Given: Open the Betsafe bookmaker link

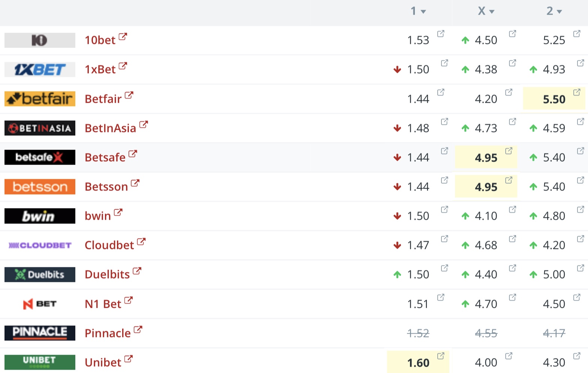Looking at the screenshot, I should click(x=105, y=157).
